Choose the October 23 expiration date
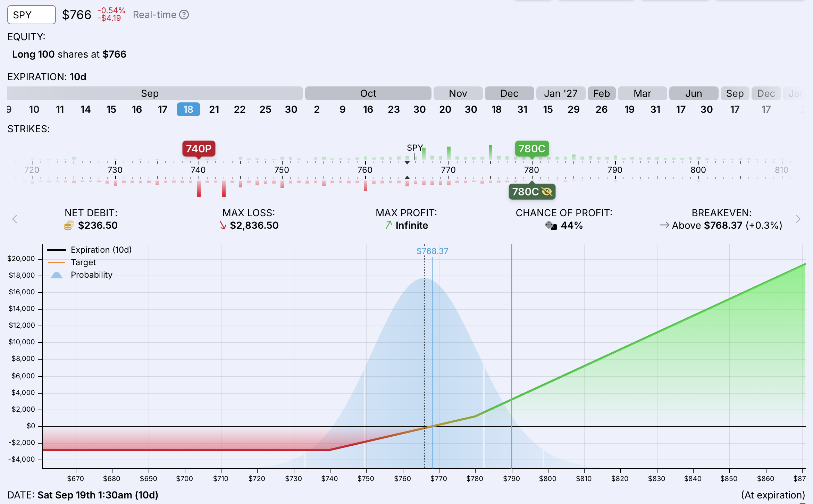This screenshot has width=813, height=504. click(394, 109)
